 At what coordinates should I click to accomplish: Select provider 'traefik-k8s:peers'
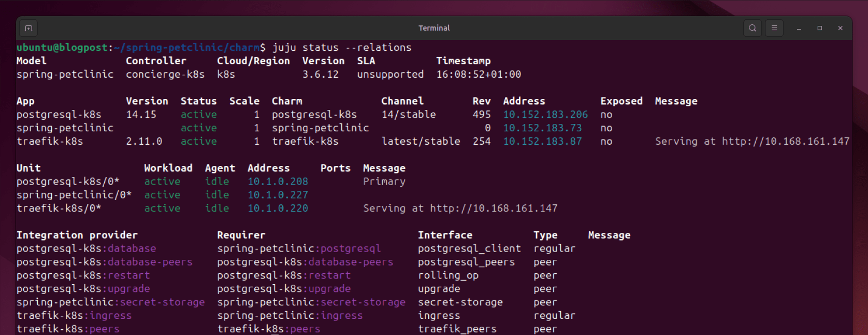click(x=68, y=329)
